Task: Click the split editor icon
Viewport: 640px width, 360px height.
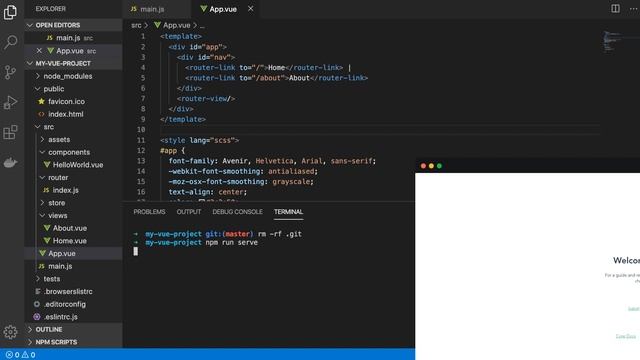Action: coord(615,9)
